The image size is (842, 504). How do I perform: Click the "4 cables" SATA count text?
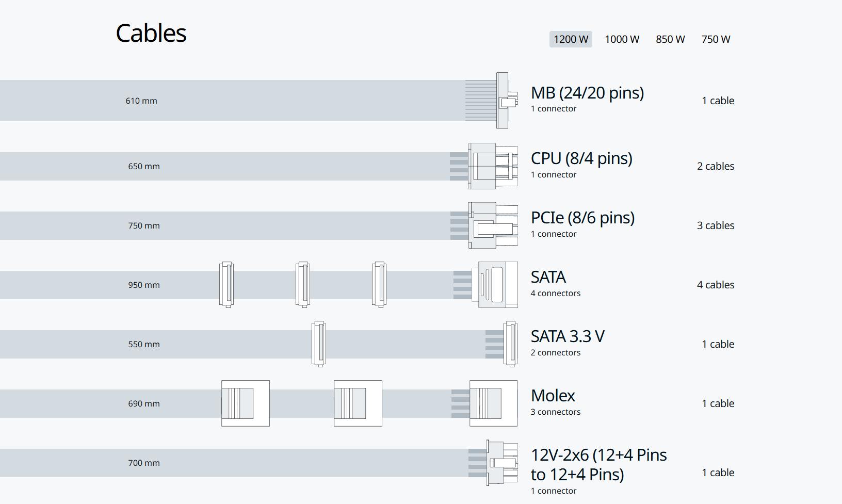pos(715,285)
